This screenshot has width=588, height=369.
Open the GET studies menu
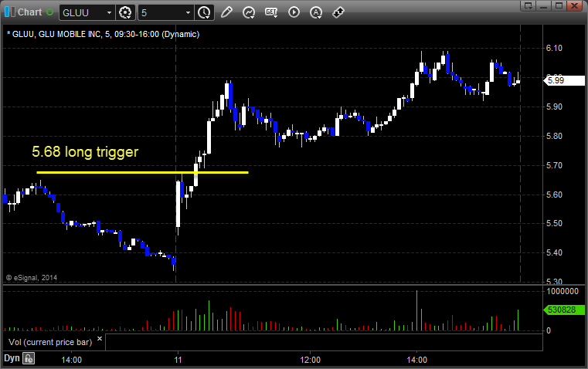click(271, 12)
